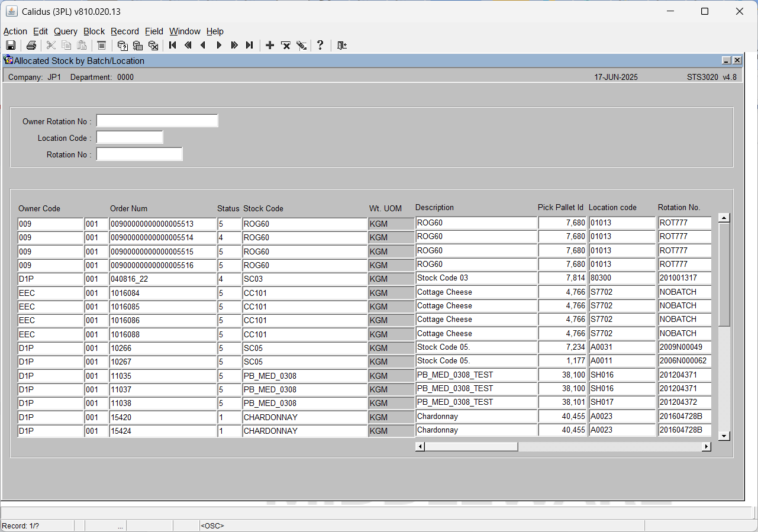The width and height of the screenshot is (758, 532).
Task: Go to previous record arrow icon
Action: point(204,46)
